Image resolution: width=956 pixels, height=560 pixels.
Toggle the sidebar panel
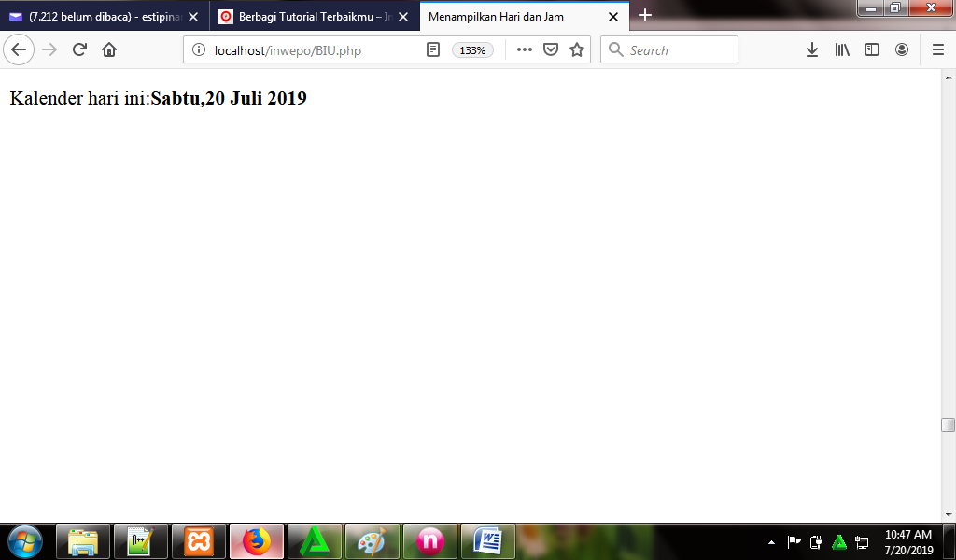pos(872,50)
